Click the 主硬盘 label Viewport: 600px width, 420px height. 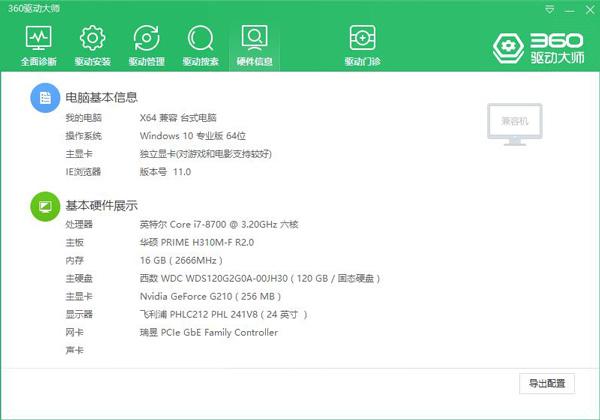[79, 278]
